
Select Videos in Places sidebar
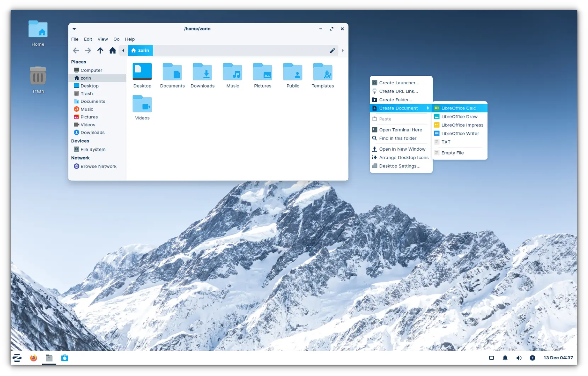[x=97, y=125]
